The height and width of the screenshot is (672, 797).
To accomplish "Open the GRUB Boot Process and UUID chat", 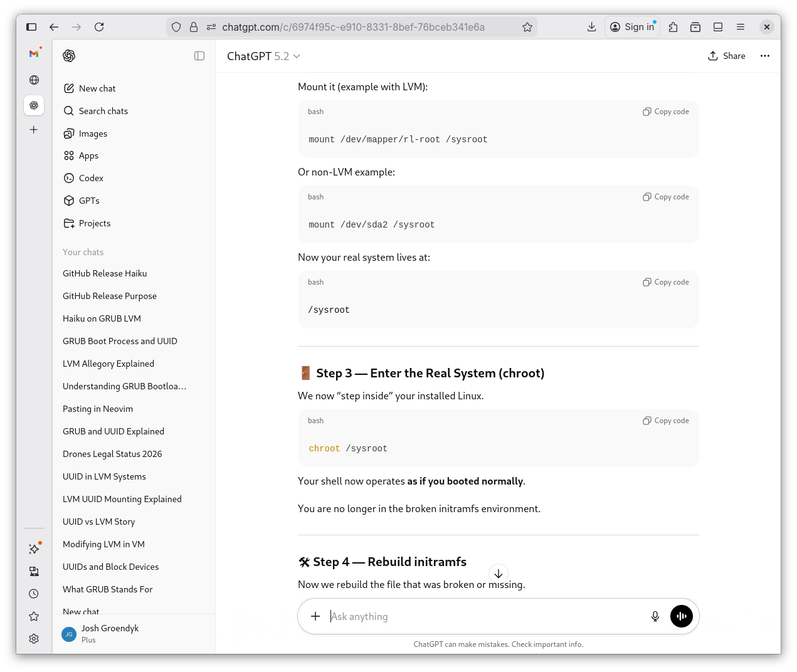I will point(120,341).
